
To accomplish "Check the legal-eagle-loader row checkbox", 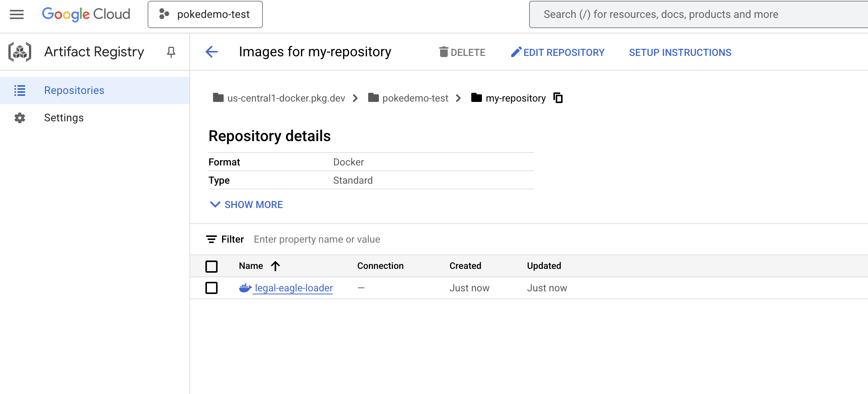I will (211, 288).
